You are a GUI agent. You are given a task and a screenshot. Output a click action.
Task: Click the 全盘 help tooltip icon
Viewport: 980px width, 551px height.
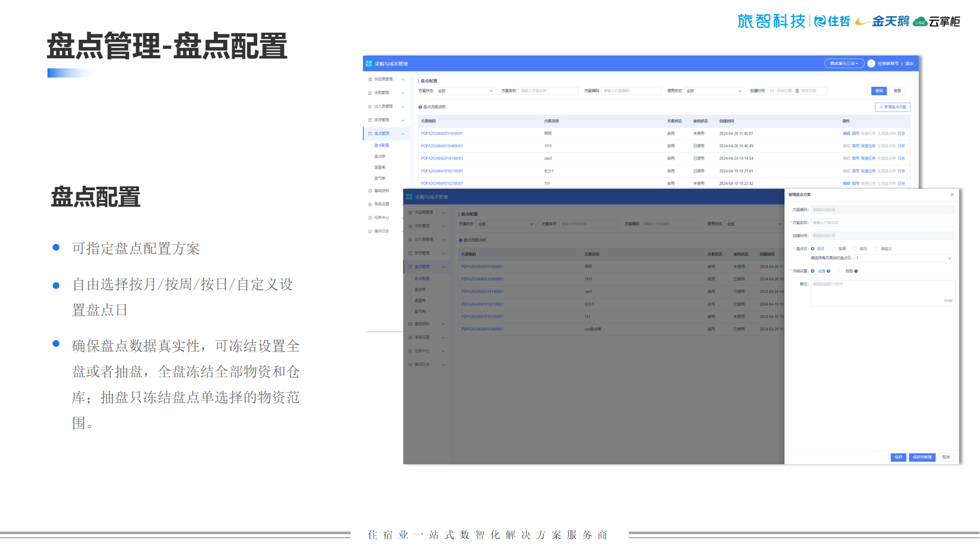click(828, 271)
